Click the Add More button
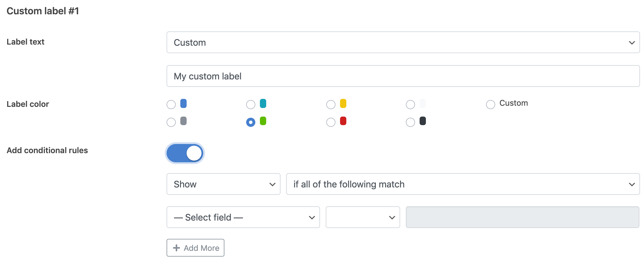This screenshot has width=644, height=268. pos(195,248)
